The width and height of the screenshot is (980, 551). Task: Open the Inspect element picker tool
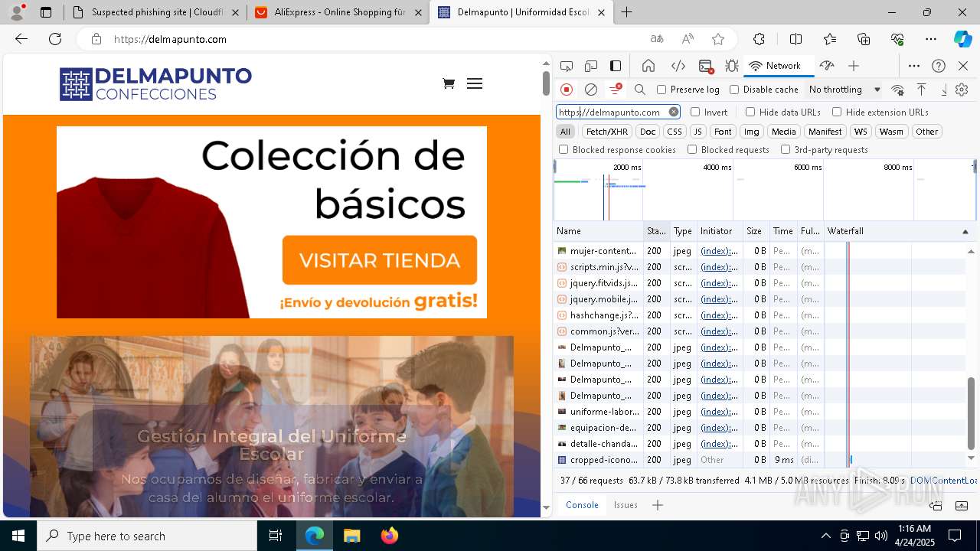point(567,66)
